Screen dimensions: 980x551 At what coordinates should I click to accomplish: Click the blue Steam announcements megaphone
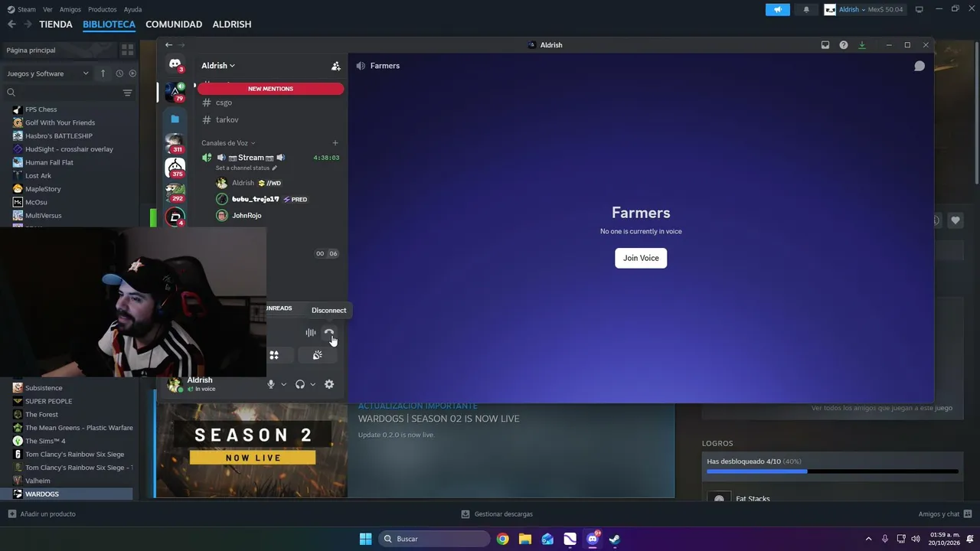pyautogui.click(x=778, y=10)
